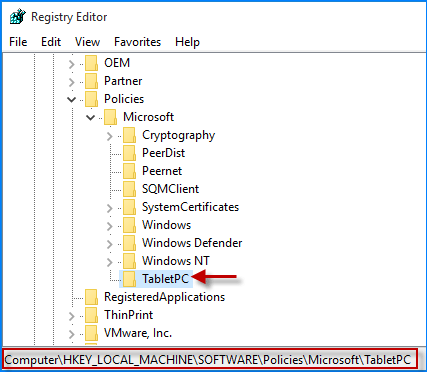Expand the Cryptography key
Image resolution: width=427 pixels, height=372 pixels.
110,135
